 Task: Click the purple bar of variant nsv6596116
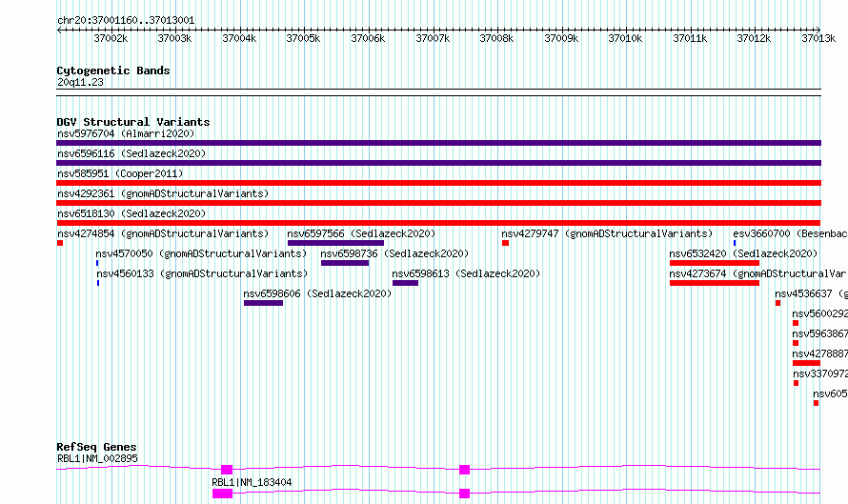coord(438,163)
